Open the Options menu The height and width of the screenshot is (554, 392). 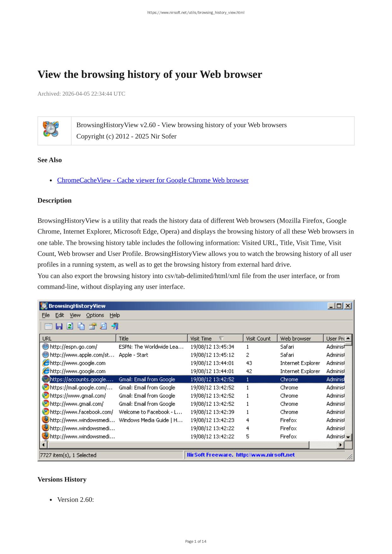tap(95, 315)
